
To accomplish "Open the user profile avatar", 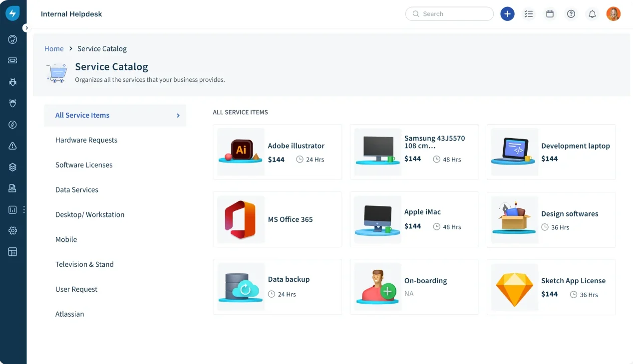I will point(613,14).
